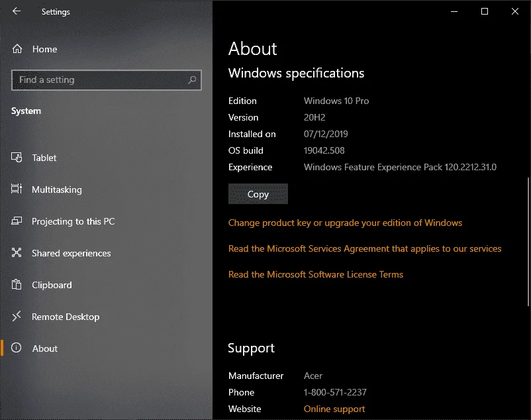531x420 pixels.
Task: Open the Online support website link
Action: [x=334, y=409]
